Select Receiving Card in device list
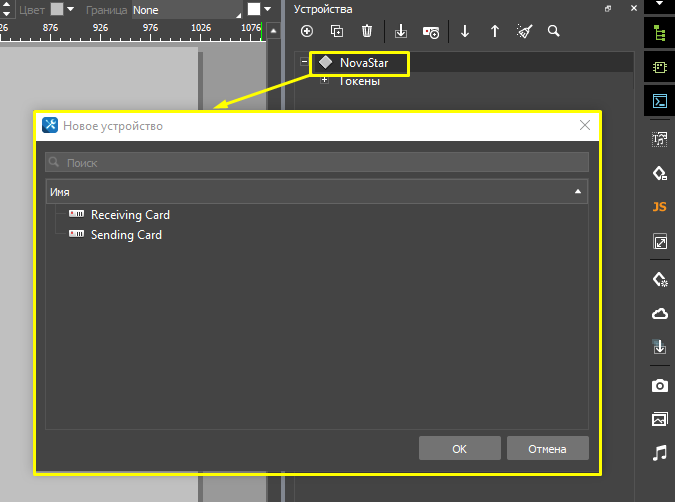 tap(130, 215)
